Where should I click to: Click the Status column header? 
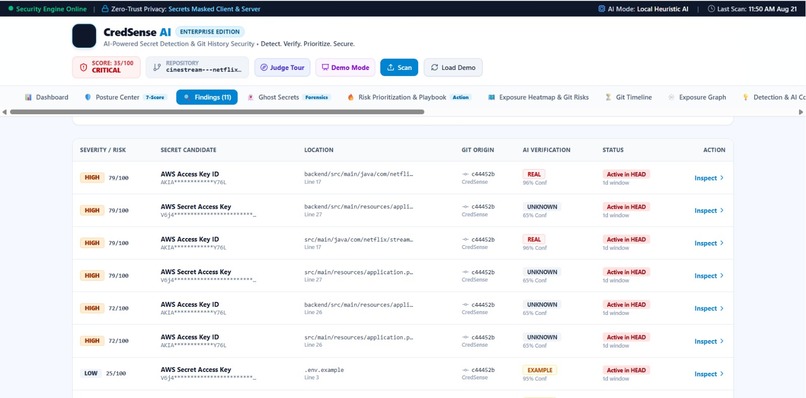click(x=613, y=150)
